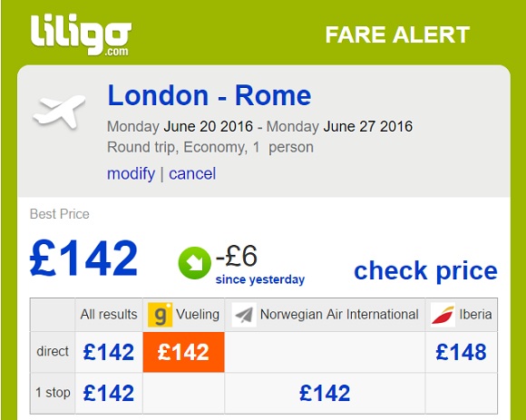Select the Norwegian Air 1 stop £142 fare
This screenshot has height=420, width=526.
325,393
